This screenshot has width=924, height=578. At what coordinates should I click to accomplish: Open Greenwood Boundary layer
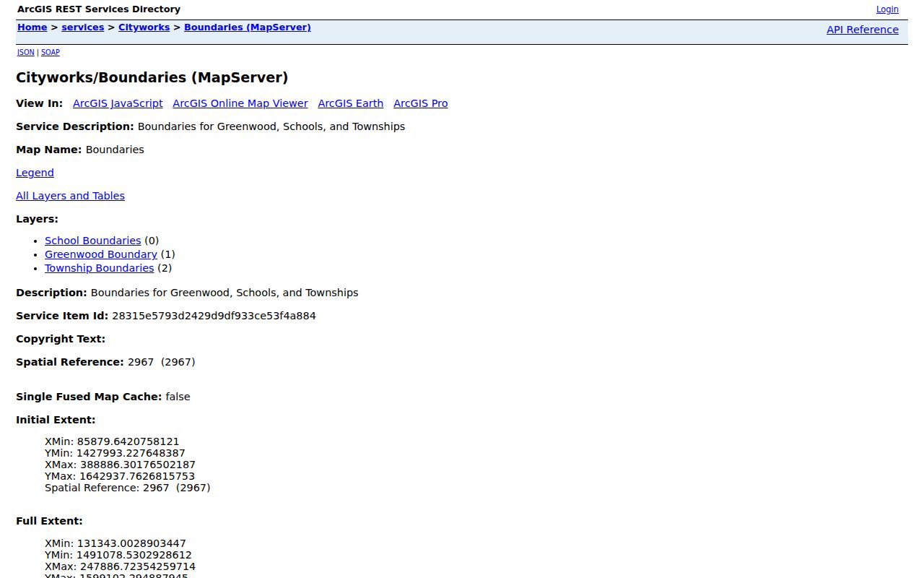pyautogui.click(x=101, y=254)
